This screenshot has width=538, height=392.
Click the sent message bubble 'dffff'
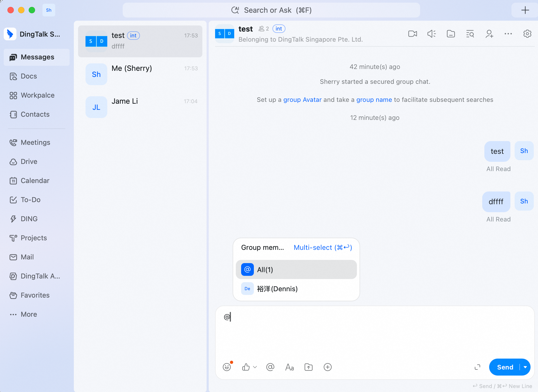(496, 202)
